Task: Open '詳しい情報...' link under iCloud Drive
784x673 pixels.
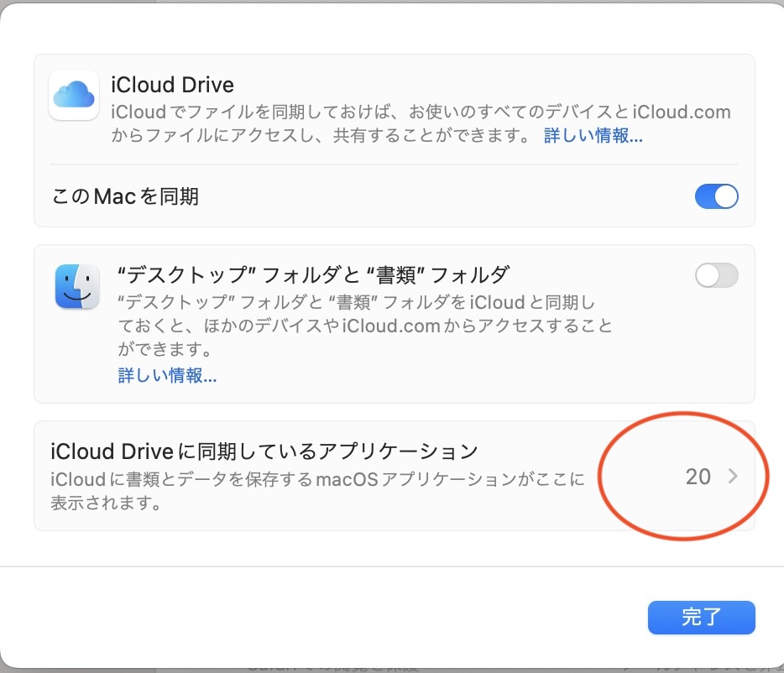Action: click(593, 135)
